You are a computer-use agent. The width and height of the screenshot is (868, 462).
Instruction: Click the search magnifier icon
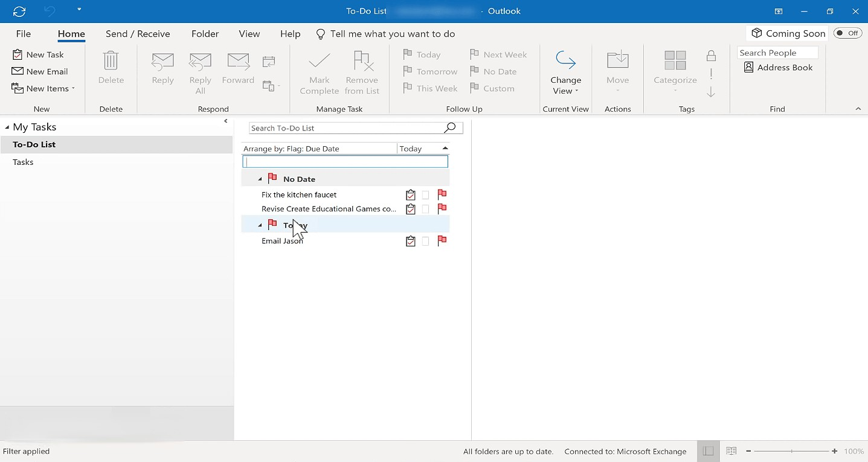(x=450, y=127)
